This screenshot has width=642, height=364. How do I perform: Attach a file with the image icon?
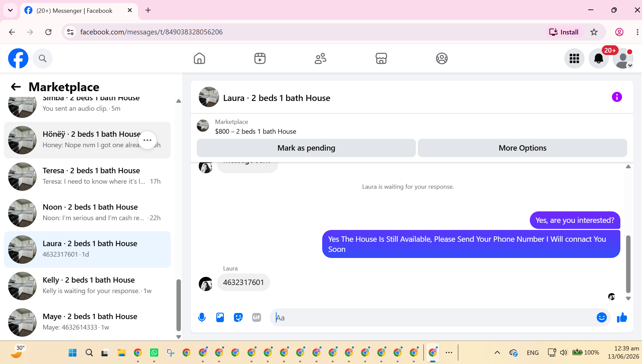220,317
